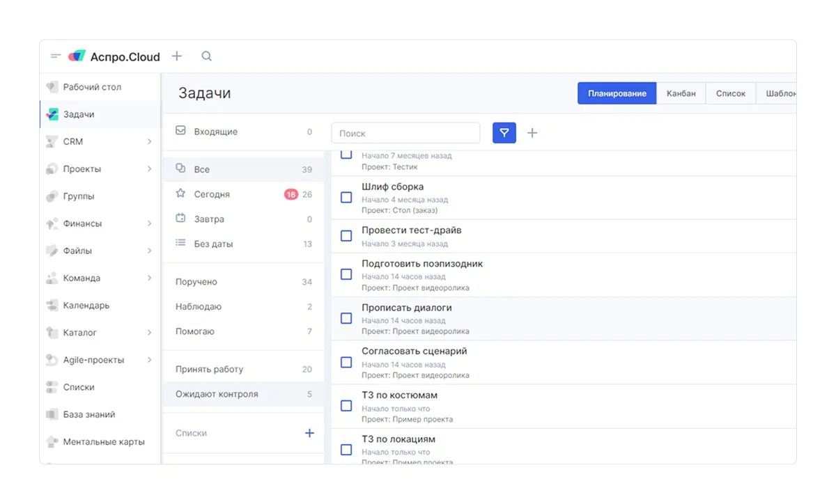This screenshot has width=836, height=504.
Task: Open search via the top magnifier icon
Action: [x=206, y=56]
